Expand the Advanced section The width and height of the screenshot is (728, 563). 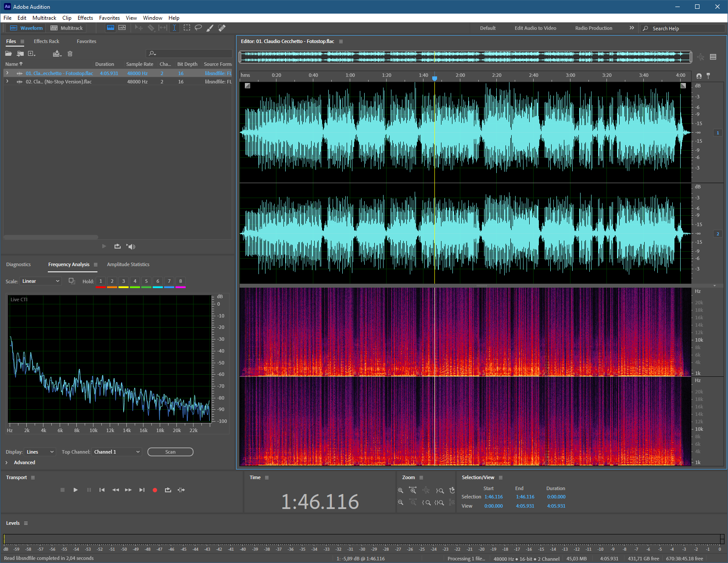click(7, 462)
